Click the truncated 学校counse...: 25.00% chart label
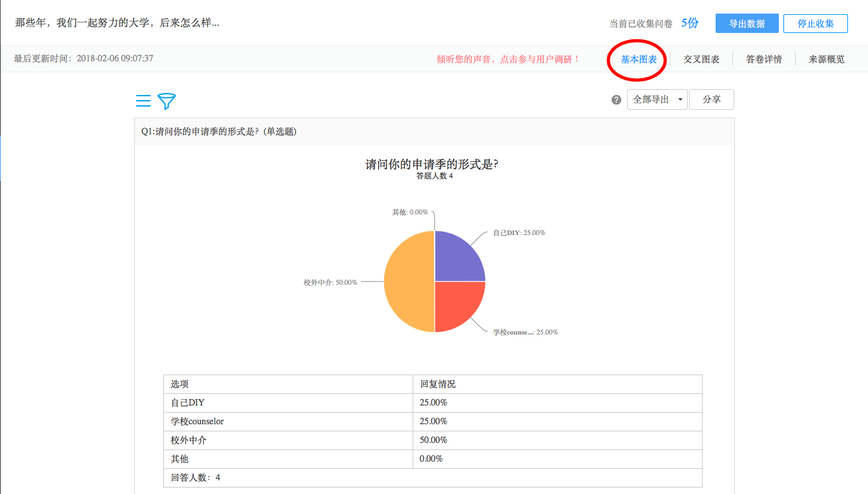The height and width of the screenshot is (494, 868). (526, 332)
